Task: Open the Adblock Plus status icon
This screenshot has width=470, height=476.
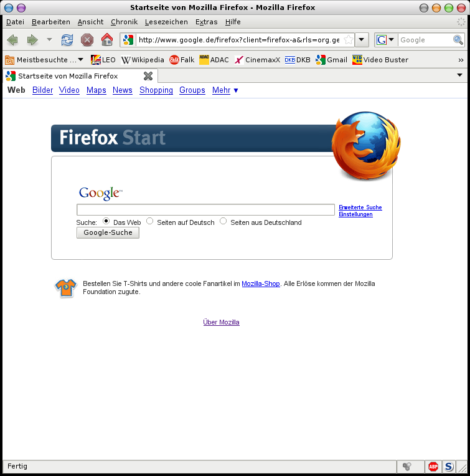Action: (433, 466)
